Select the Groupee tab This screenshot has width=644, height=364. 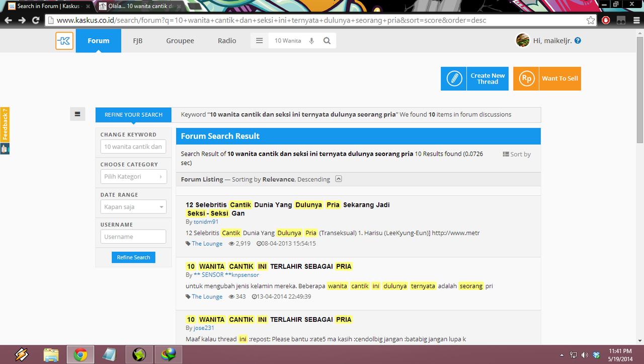tap(180, 41)
